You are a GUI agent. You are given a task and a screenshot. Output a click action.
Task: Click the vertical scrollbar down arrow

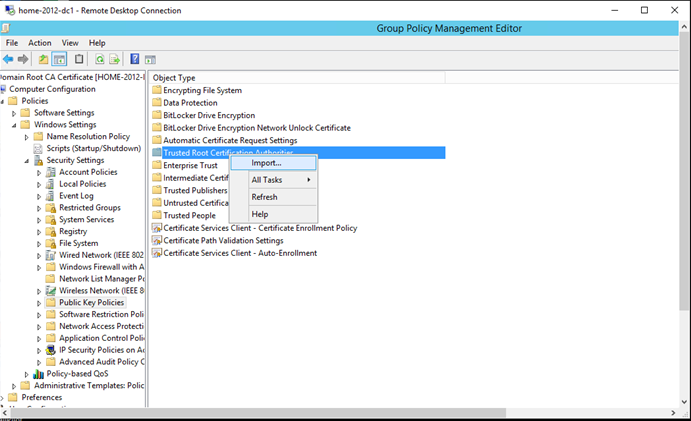684,402
